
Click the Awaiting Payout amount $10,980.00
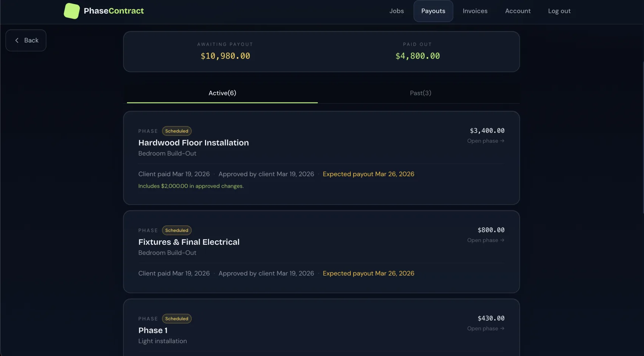pyautogui.click(x=225, y=56)
